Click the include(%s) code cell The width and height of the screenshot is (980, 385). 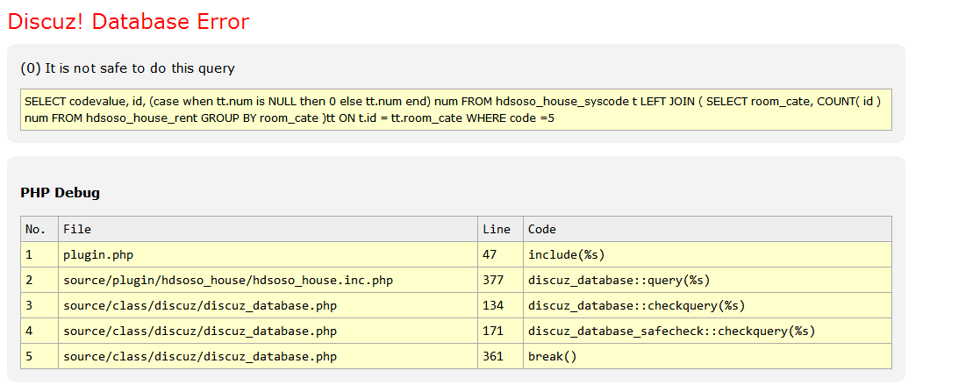click(x=567, y=254)
